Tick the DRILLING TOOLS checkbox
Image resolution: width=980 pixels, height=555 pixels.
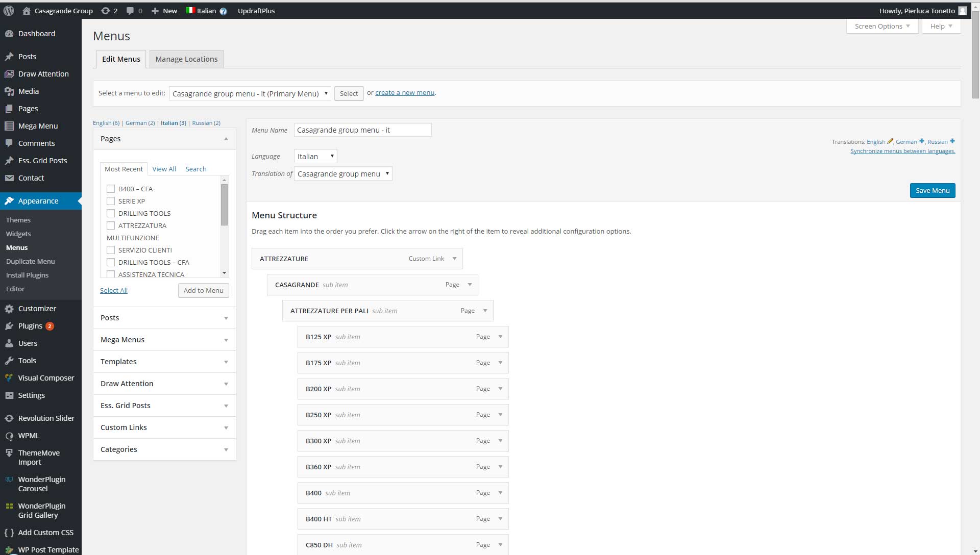coord(111,213)
